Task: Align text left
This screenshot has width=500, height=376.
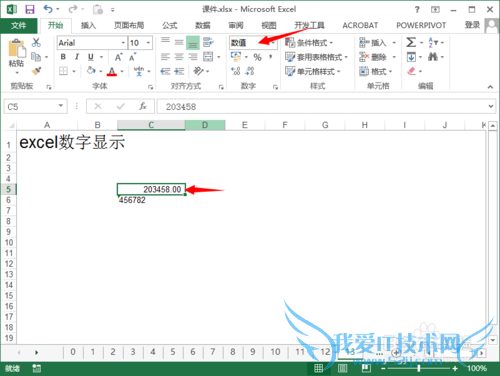Action: (165, 57)
